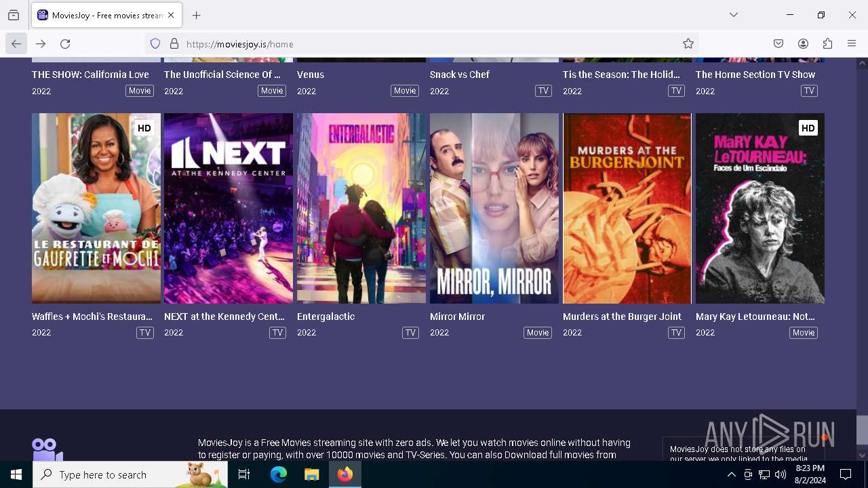This screenshot has width=868, height=488.
Task: Open the Windows Start menu
Action: coord(16,475)
